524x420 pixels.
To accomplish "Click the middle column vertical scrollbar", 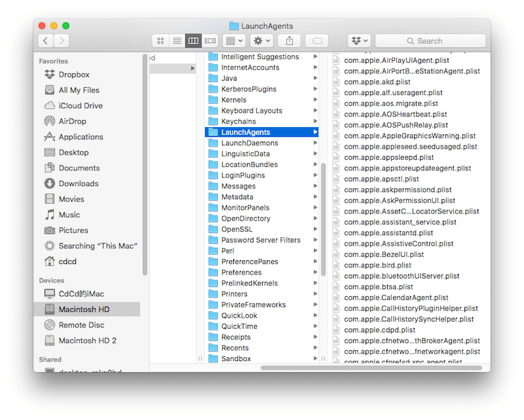I will point(323,220).
